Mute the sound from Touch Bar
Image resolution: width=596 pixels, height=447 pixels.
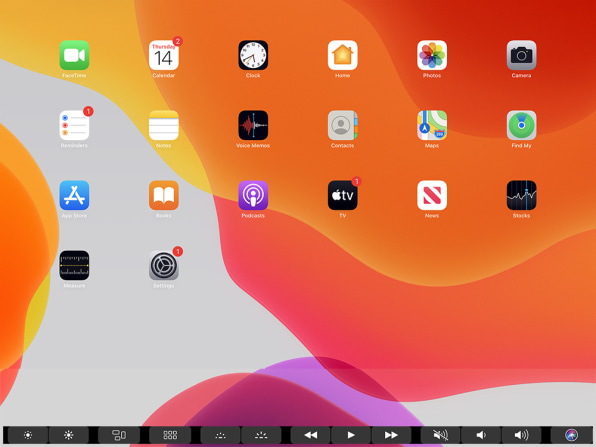coord(440,435)
